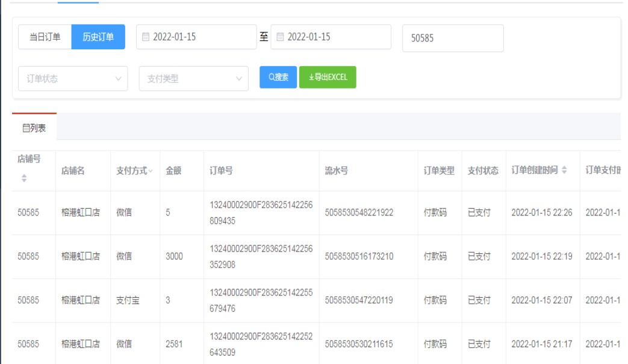
Task: Open the 支付类型 dropdown
Action: pos(193,79)
